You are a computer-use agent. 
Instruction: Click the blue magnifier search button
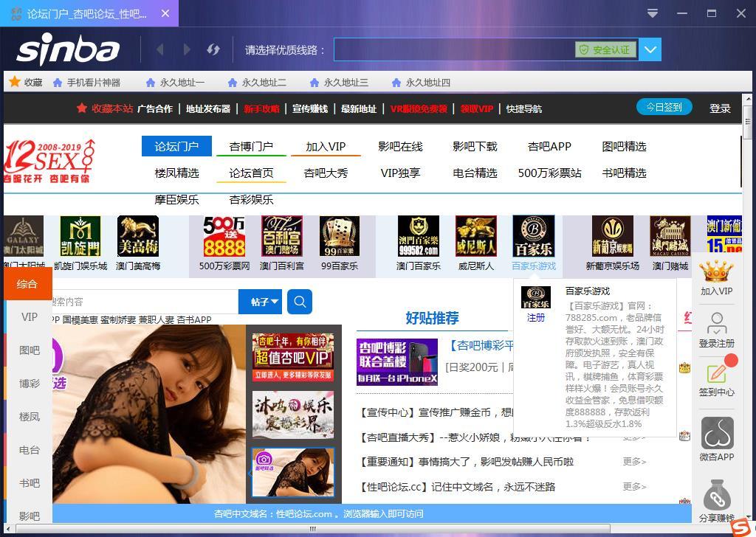[300, 302]
